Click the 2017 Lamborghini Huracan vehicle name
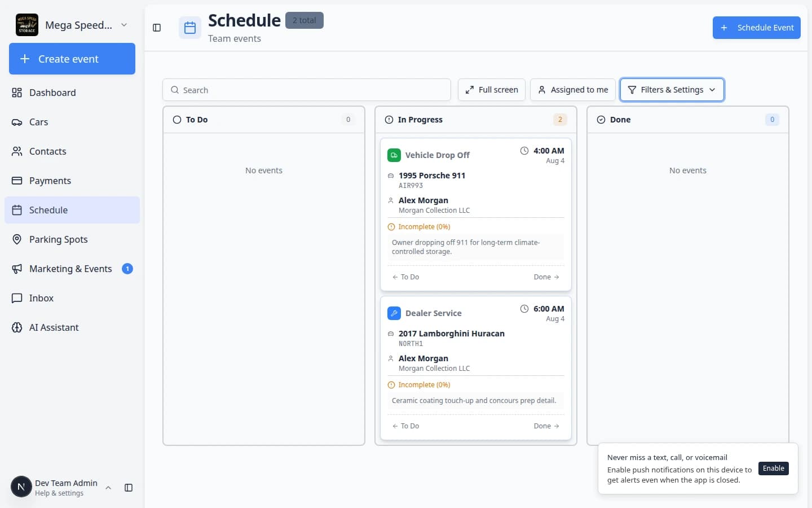 (452, 334)
